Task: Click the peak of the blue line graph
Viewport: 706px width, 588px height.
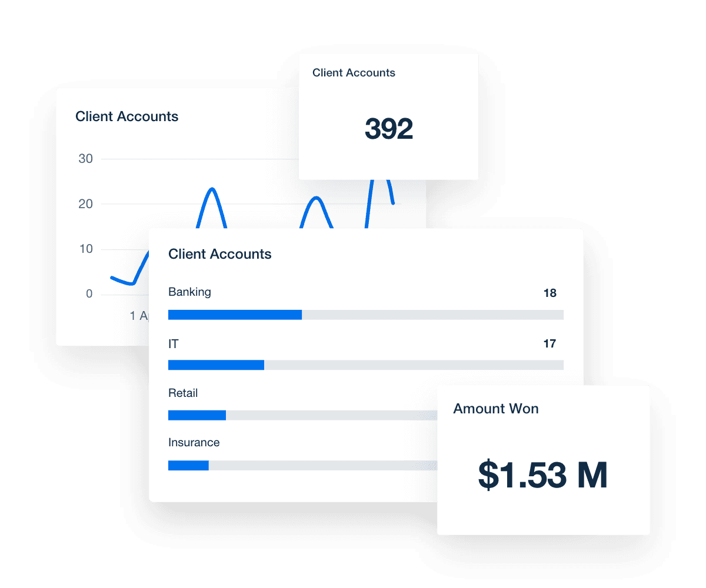Action: 212,189
